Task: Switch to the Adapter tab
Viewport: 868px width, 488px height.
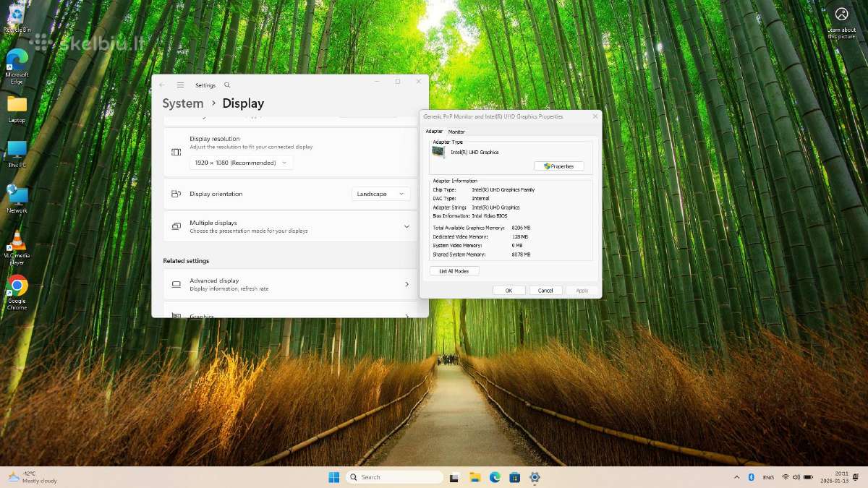Action: pos(434,132)
